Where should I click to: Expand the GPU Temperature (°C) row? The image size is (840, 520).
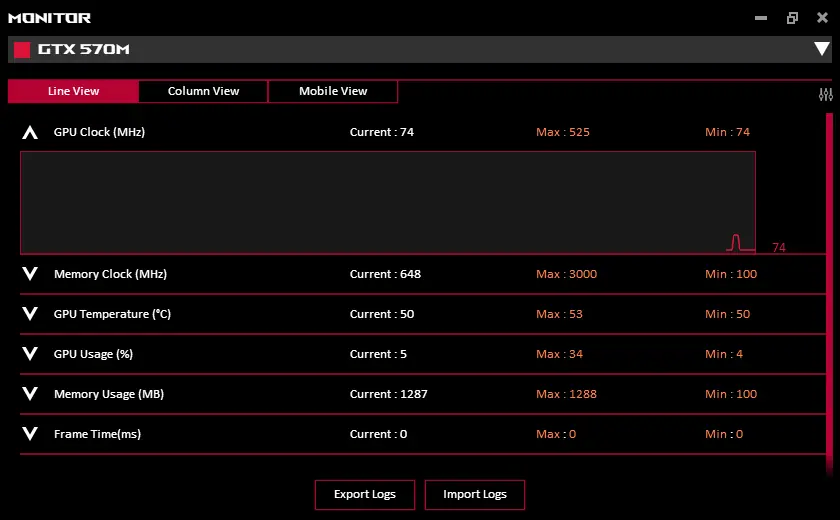[30, 314]
